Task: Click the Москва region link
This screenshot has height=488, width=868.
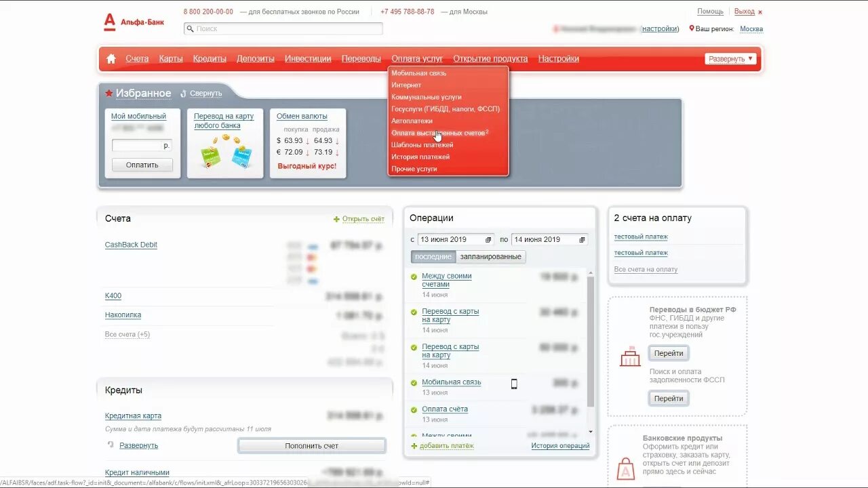Action: pyautogui.click(x=751, y=29)
